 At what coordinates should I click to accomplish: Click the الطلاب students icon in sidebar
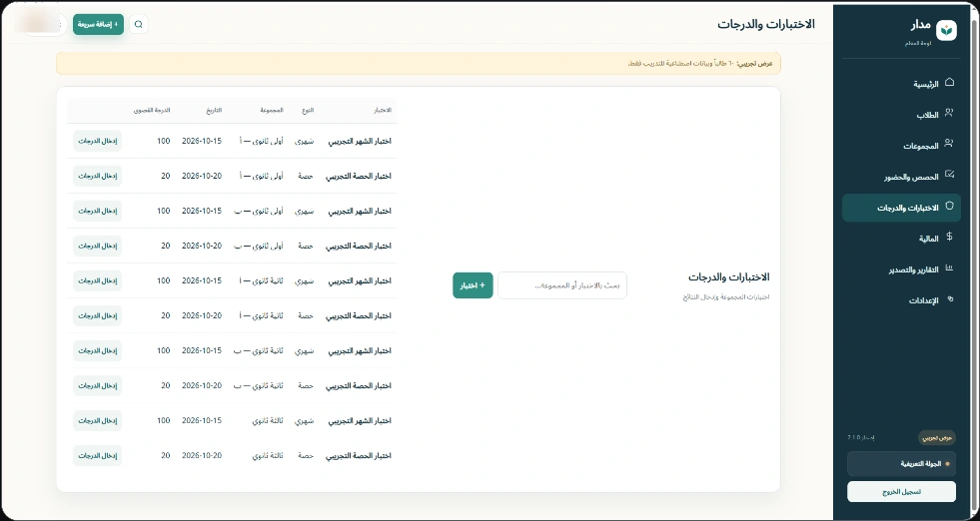(x=949, y=114)
